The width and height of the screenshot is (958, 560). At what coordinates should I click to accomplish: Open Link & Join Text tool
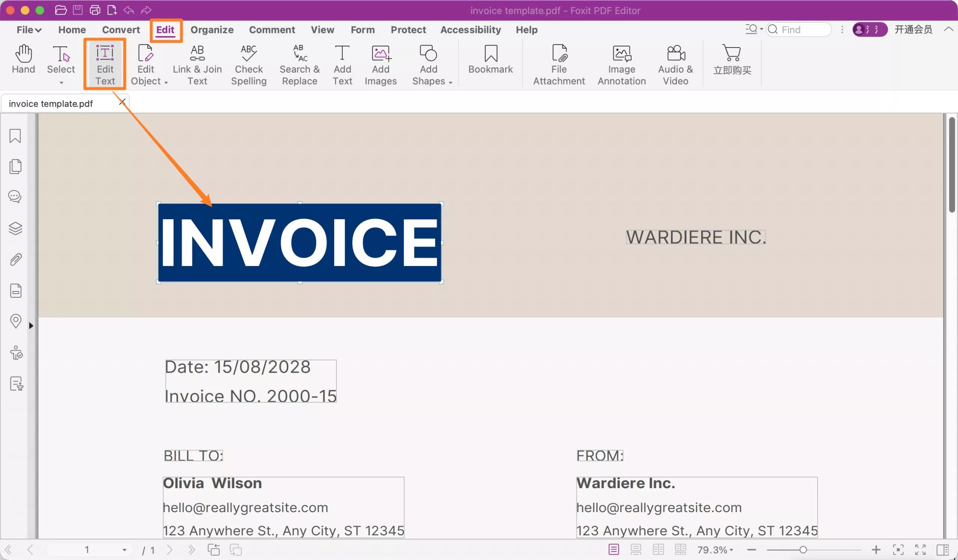tap(197, 65)
